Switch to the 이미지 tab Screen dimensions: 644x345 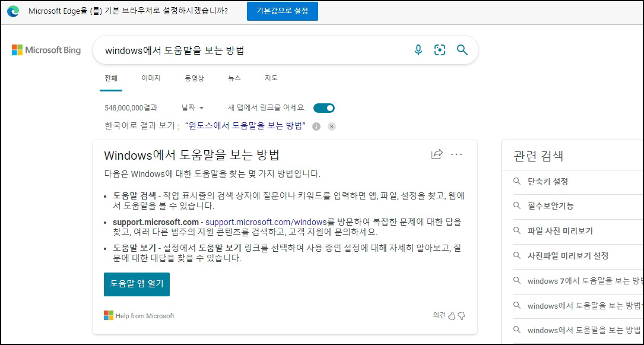(151, 78)
